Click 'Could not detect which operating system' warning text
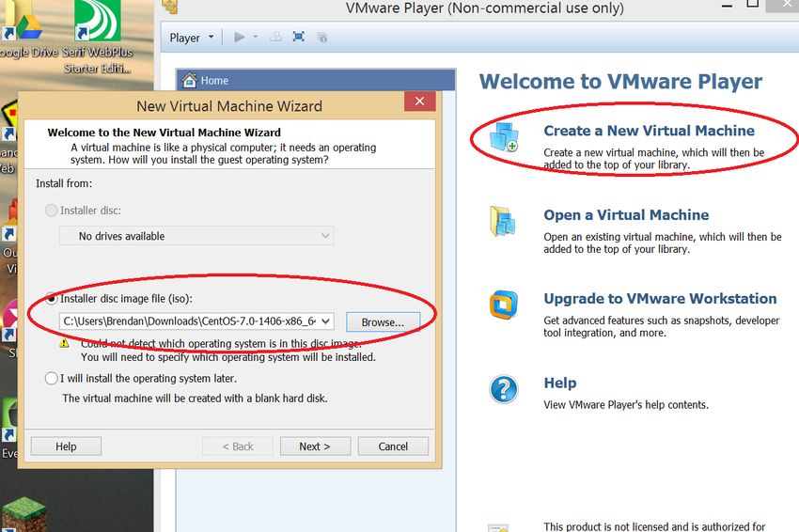 221,343
